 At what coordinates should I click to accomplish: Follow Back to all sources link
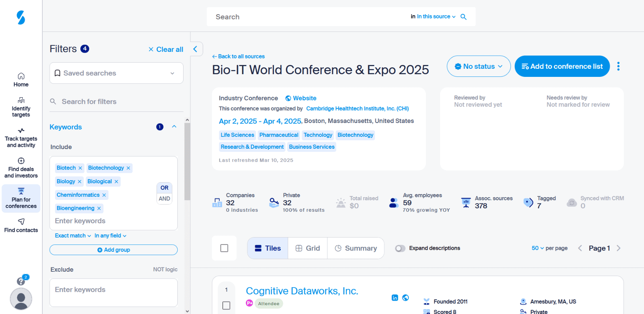(x=239, y=56)
